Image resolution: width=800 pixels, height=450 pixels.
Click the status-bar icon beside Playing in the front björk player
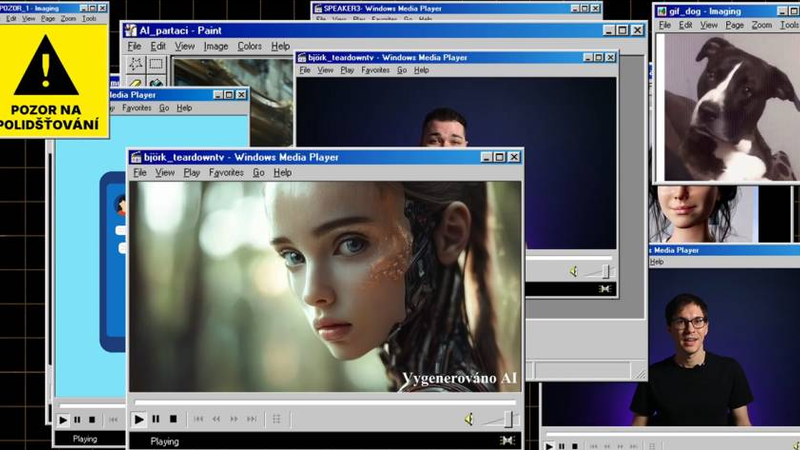point(507,440)
